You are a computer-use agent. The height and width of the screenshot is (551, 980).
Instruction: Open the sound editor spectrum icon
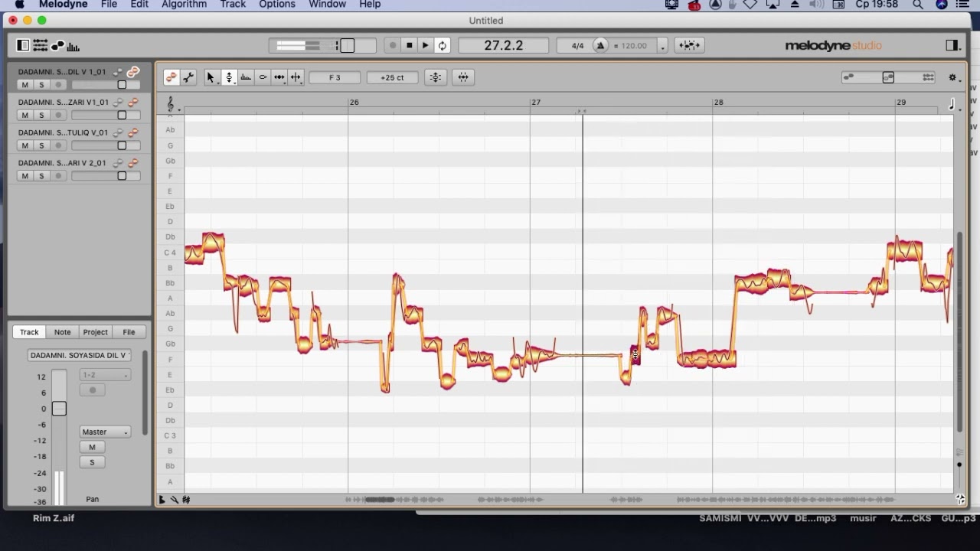[73, 46]
